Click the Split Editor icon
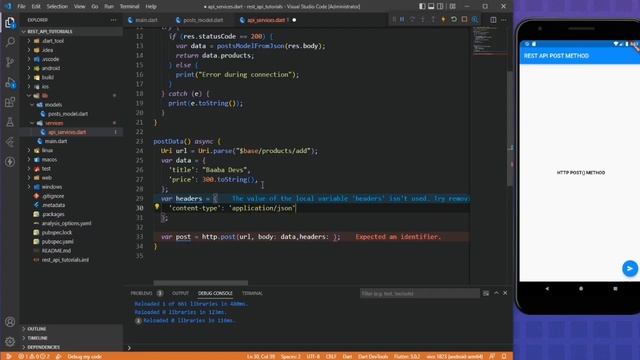The width and height of the screenshot is (640, 360). tap(493, 20)
